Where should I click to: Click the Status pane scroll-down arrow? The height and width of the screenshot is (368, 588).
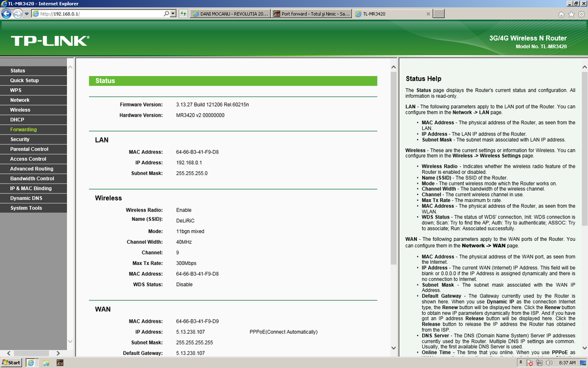(393, 348)
